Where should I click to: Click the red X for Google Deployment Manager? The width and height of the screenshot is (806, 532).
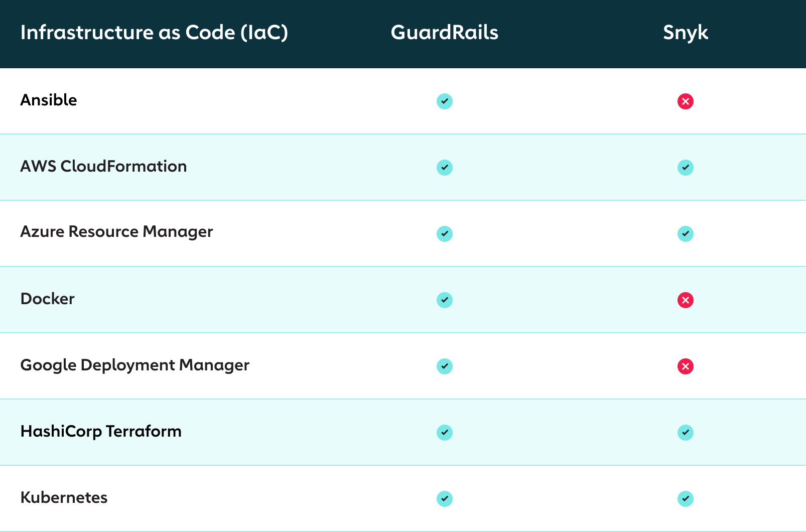[686, 366]
